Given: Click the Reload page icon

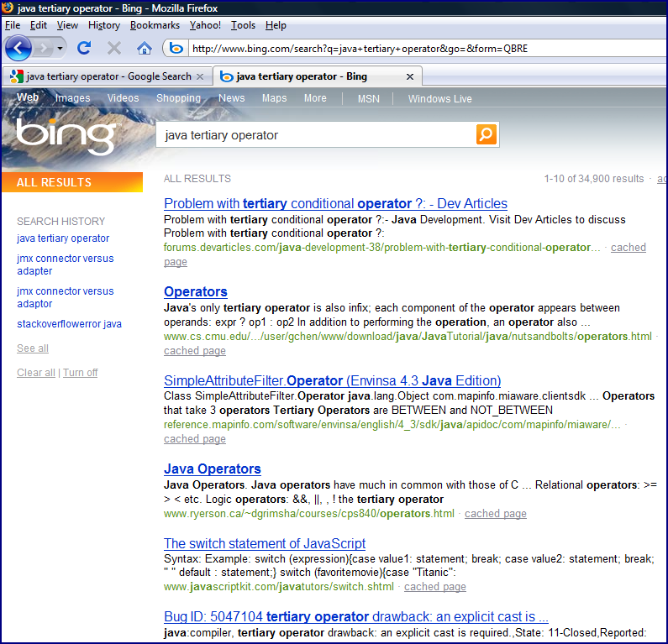Looking at the screenshot, I should click(84, 48).
